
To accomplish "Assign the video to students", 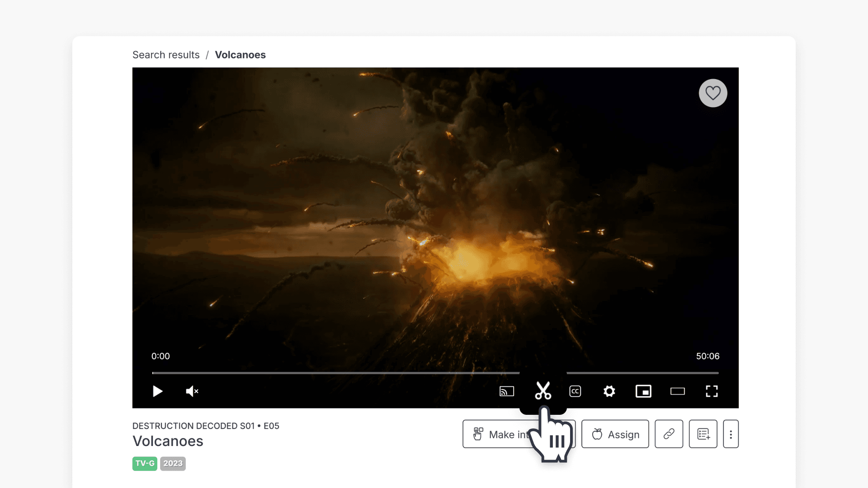I will 615,434.
